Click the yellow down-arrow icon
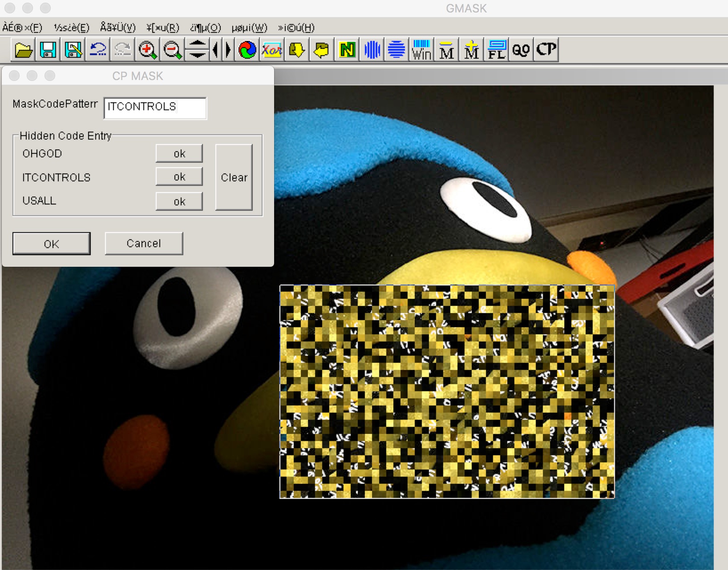The image size is (728, 570). (x=297, y=49)
